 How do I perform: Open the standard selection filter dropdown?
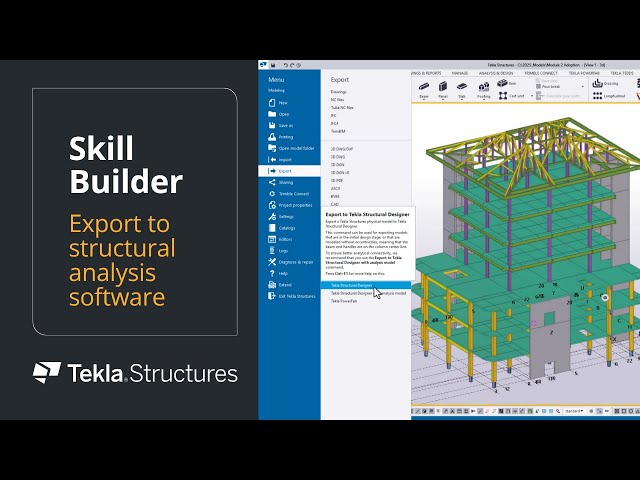point(574,411)
